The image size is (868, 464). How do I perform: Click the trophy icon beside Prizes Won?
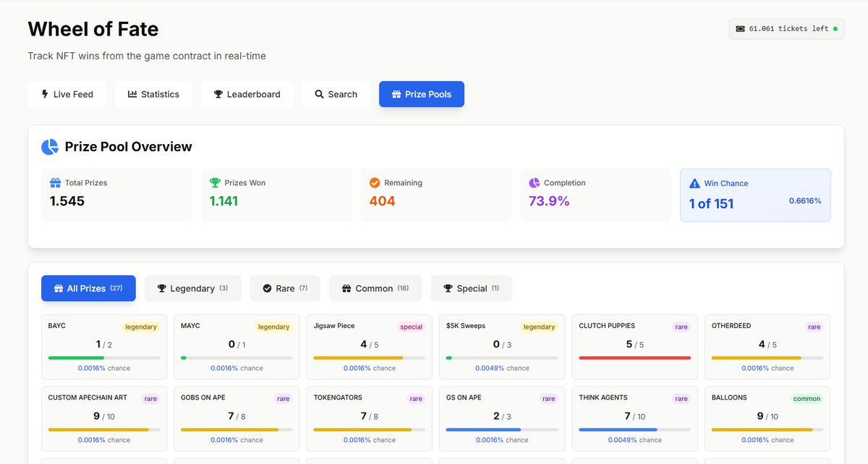[x=215, y=183]
